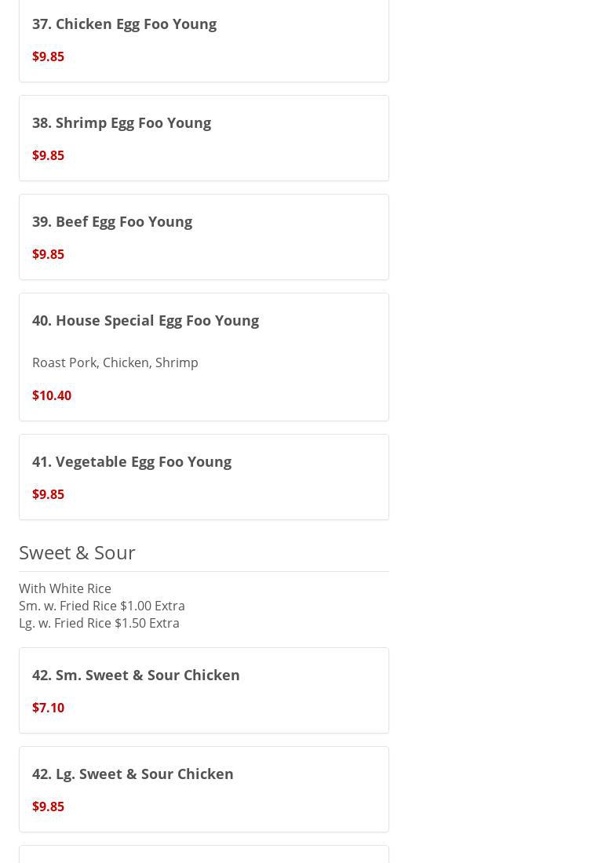Screen dimensions: 616x863
Task: Open 42. Sm. Sweet & Sour Chicken
Action: tap(136, 675)
